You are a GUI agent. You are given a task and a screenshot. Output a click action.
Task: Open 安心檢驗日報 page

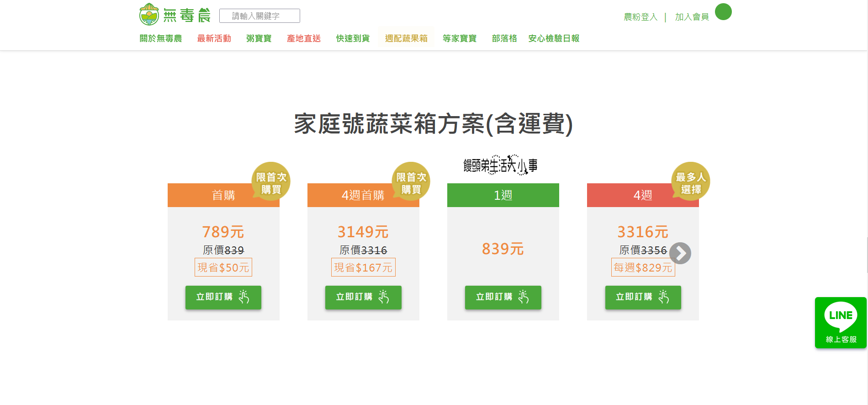(x=554, y=38)
